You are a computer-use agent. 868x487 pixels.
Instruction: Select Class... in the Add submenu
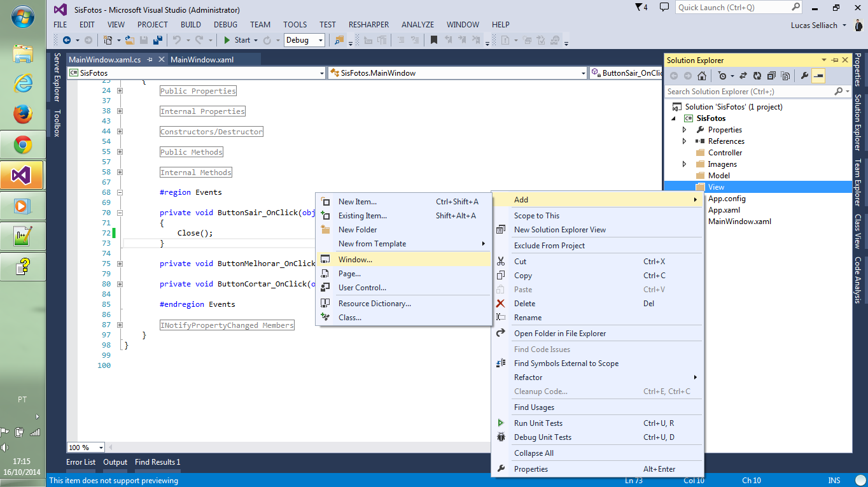coord(405,318)
